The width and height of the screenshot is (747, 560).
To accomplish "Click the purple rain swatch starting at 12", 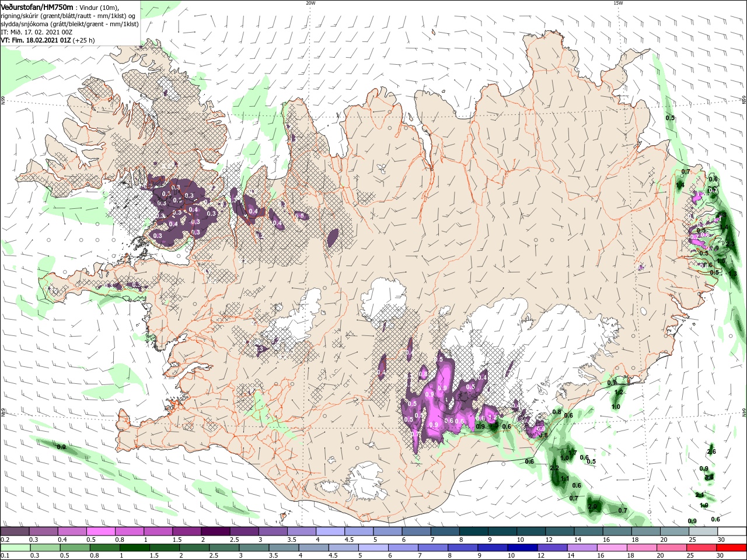I will click(x=551, y=548).
